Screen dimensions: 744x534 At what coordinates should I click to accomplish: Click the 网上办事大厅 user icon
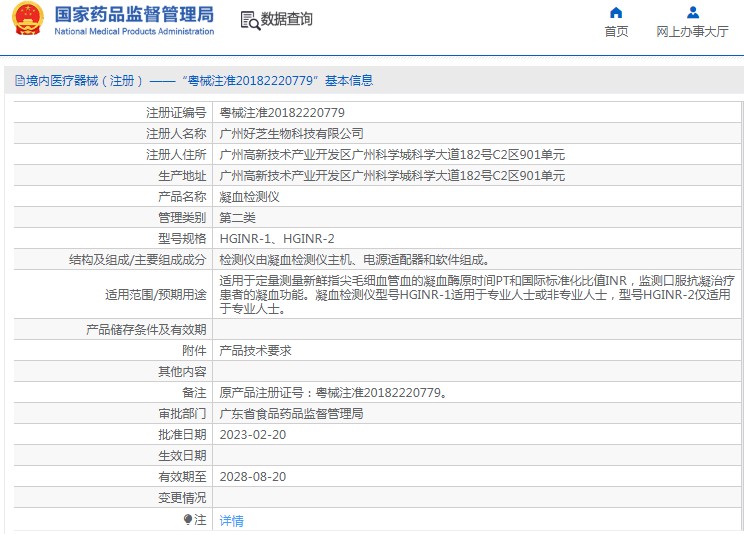693,12
